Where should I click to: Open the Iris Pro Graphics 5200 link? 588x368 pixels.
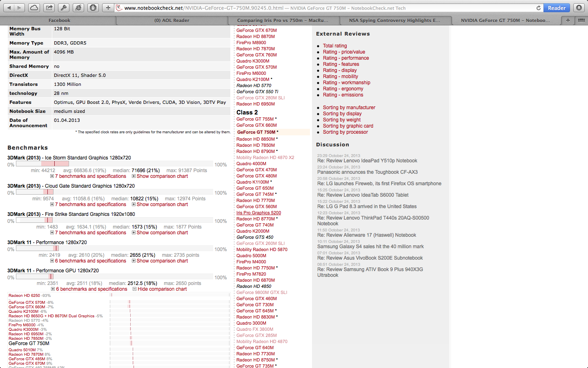258,213
